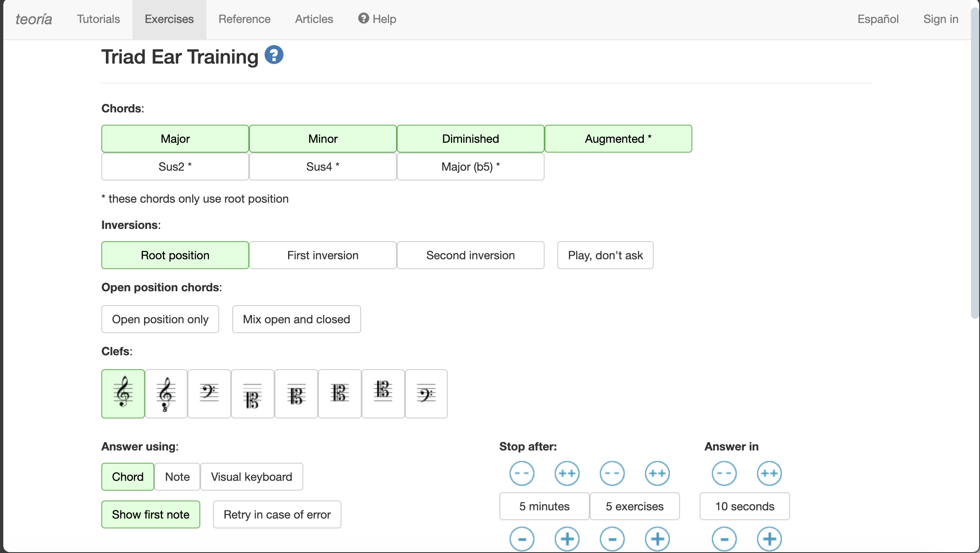This screenshot has height=553, width=980.
Task: Choose Visual keyboard as answer method
Action: [x=251, y=477]
